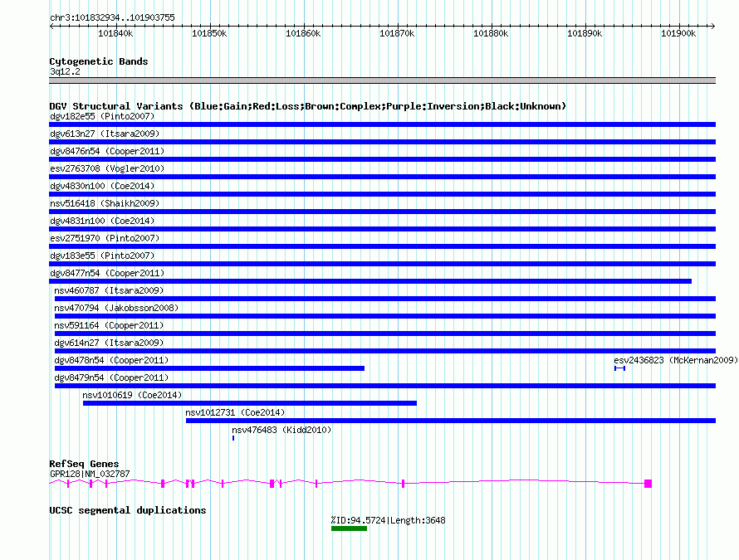
Task: Click the Cytogenetic Bands track title
Action: pyautogui.click(x=99, y=61)
